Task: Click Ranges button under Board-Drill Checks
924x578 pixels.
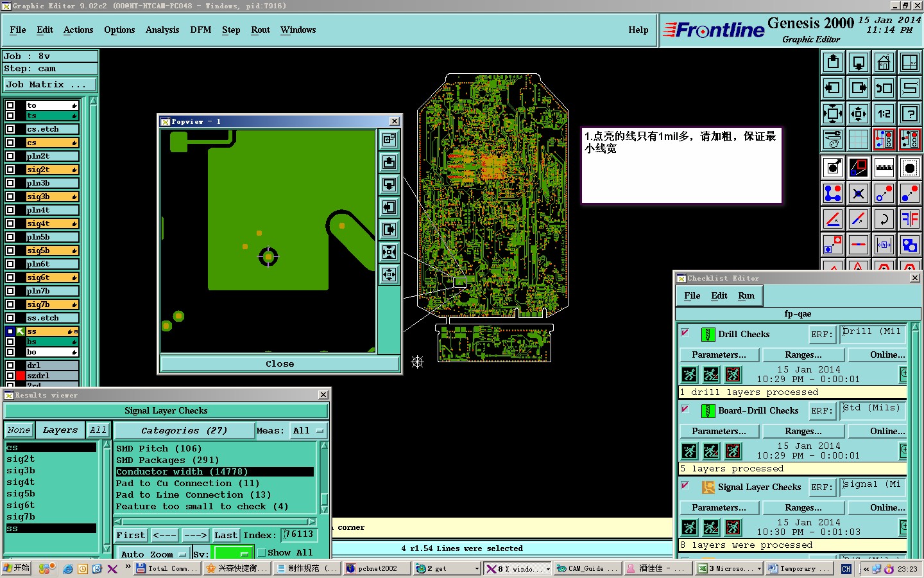Action: 803,431
